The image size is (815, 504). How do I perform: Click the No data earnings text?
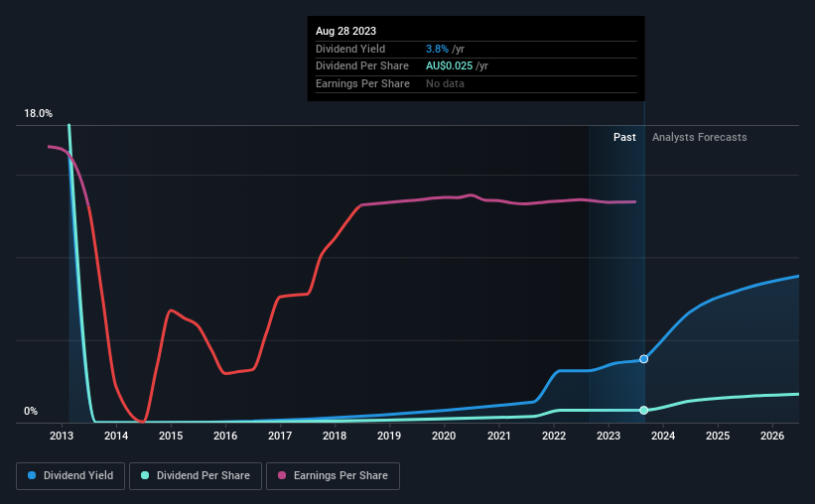[x=446, y=83]
